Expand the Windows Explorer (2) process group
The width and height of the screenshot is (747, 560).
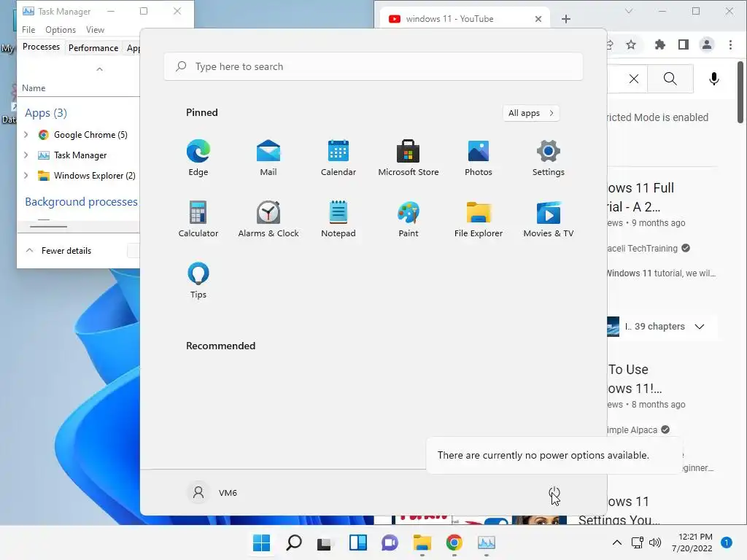[x=26, y=176]
